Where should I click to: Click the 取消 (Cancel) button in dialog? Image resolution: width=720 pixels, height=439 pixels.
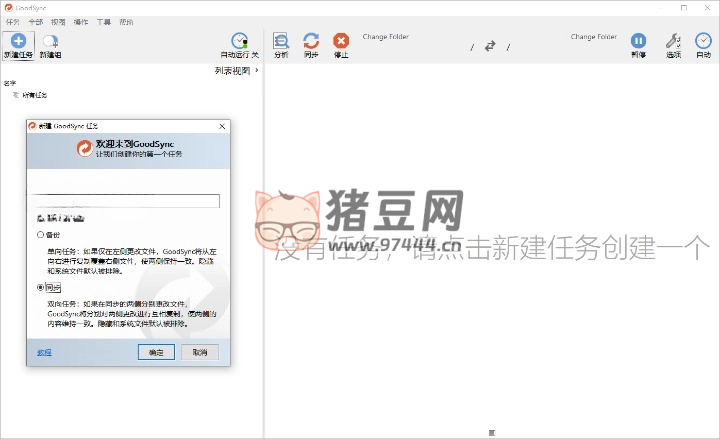(199, 352)
